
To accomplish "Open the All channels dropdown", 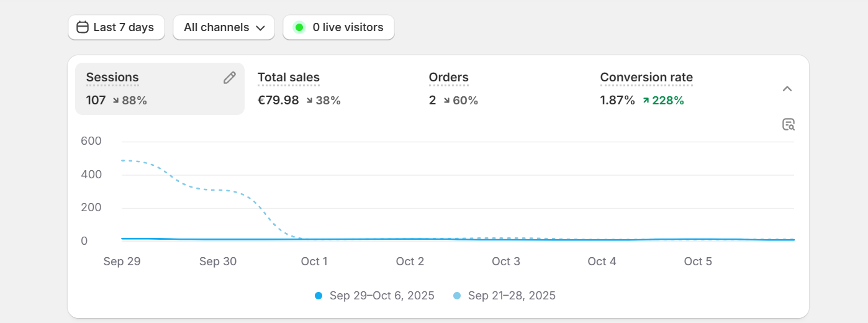I will coord(224,27).
